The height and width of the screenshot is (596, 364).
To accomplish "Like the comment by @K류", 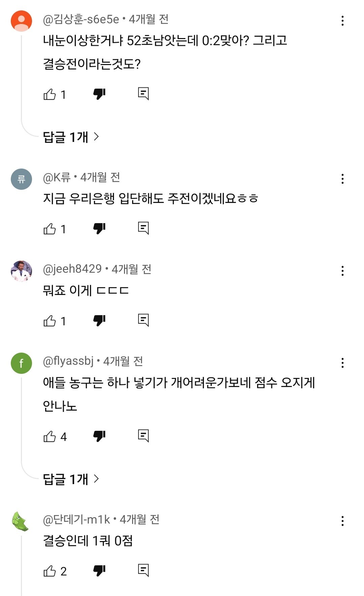I will [x=50, y=229].
